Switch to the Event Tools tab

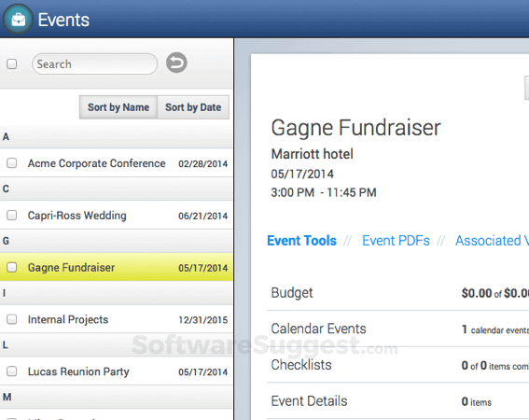click(301, 241)
